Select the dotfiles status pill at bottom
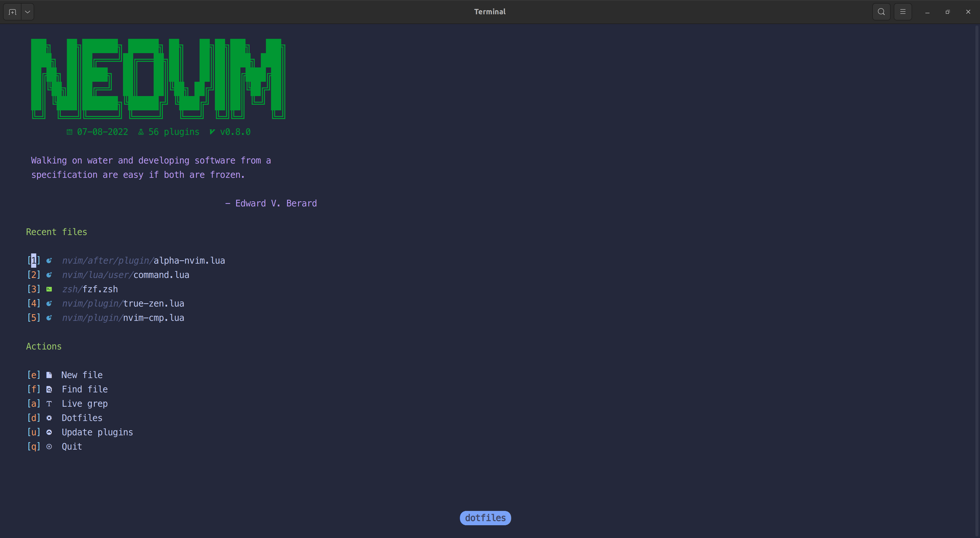This screenshot has width=980, height=538. tap(485, 518)
